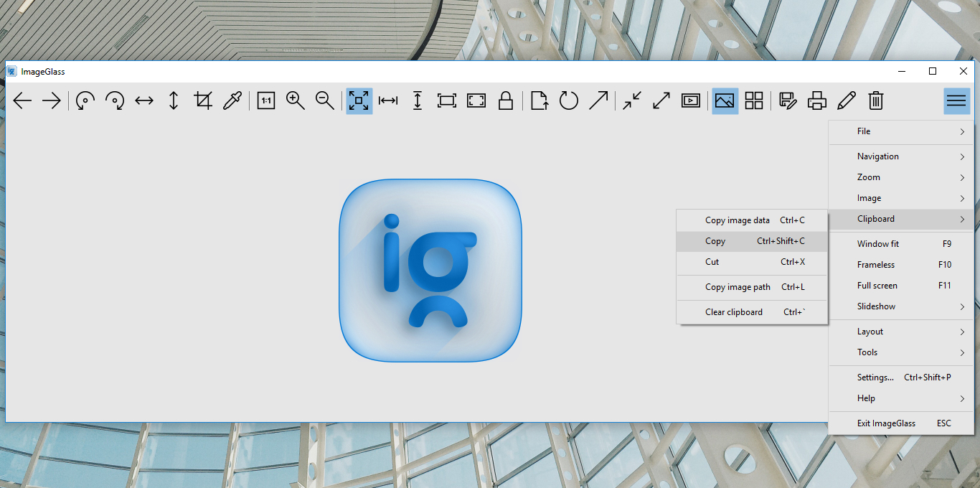980x488 pixels.
Task: Toggle Full screen menu item
Action: coord(901,286)
